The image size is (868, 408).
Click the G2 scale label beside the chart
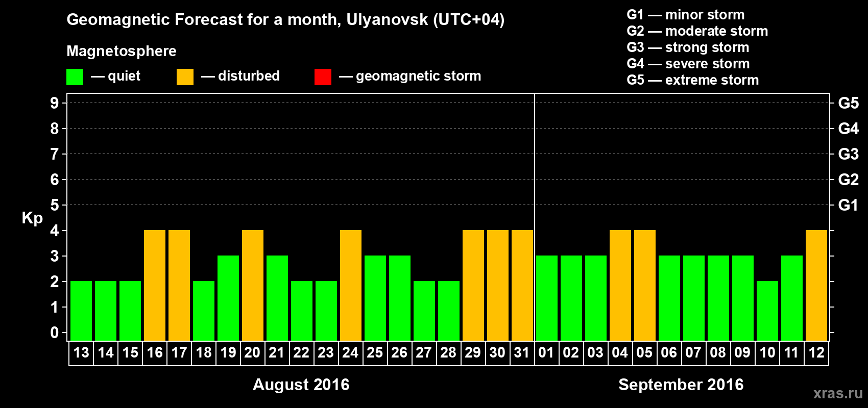click(x=849, y=180)
